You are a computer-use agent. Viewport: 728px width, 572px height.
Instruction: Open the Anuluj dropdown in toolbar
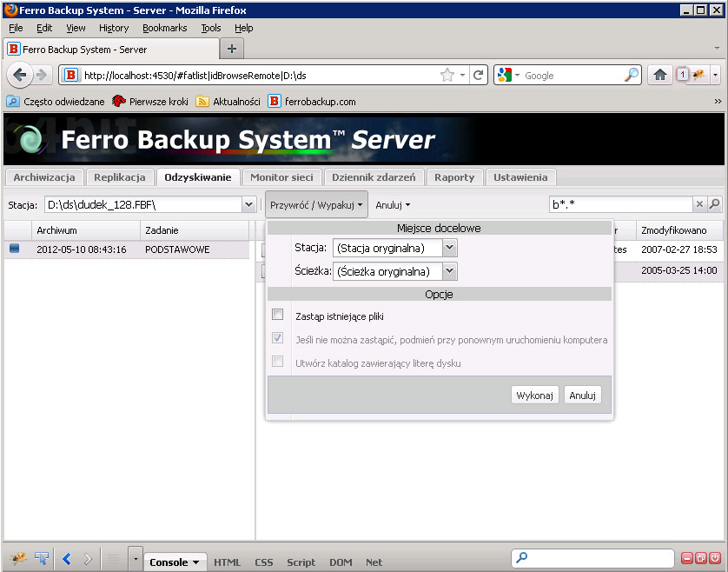point(393,205)
